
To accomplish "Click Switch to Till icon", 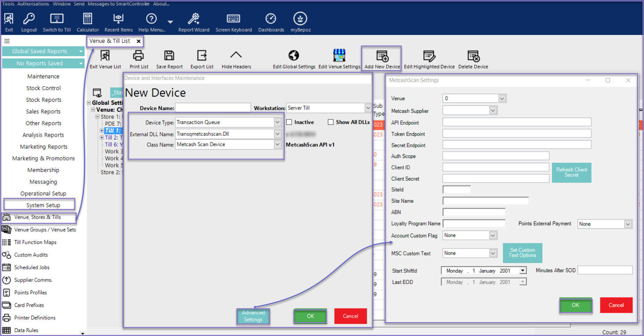I will [x=57, y=19].
